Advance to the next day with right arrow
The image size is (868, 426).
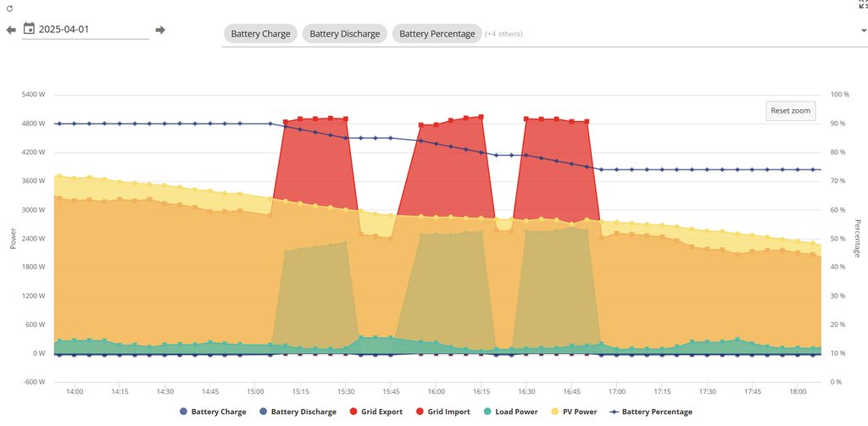(159, 30)
